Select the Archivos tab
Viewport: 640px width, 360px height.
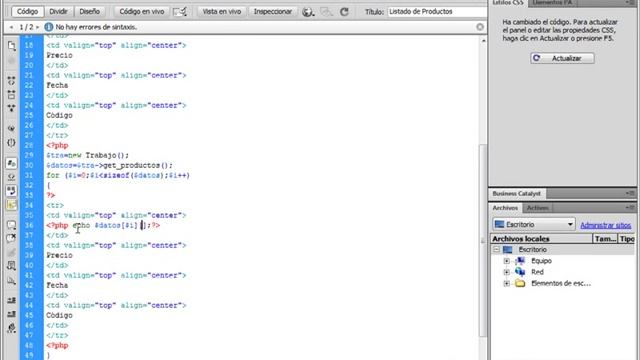click(505, 208)
